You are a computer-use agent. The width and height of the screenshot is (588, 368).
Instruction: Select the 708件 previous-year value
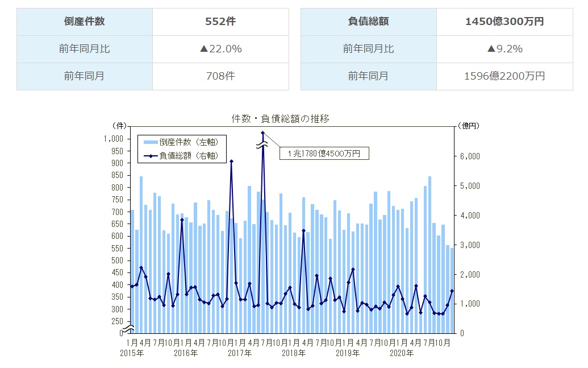pyautogui.click(x=220, y=77)
